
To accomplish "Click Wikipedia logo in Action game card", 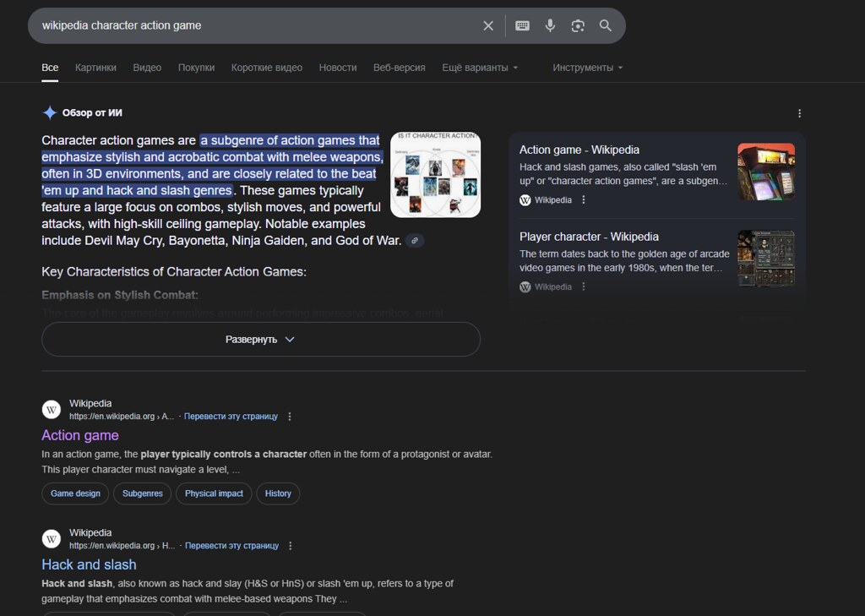I will point(525,199).
